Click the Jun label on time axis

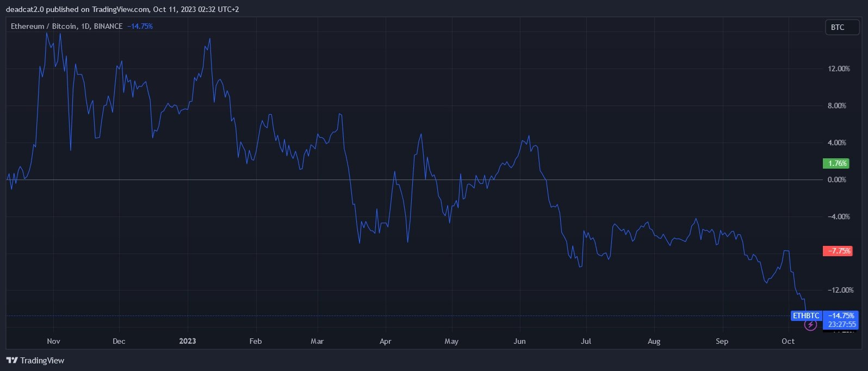click(x=519, y=341)
